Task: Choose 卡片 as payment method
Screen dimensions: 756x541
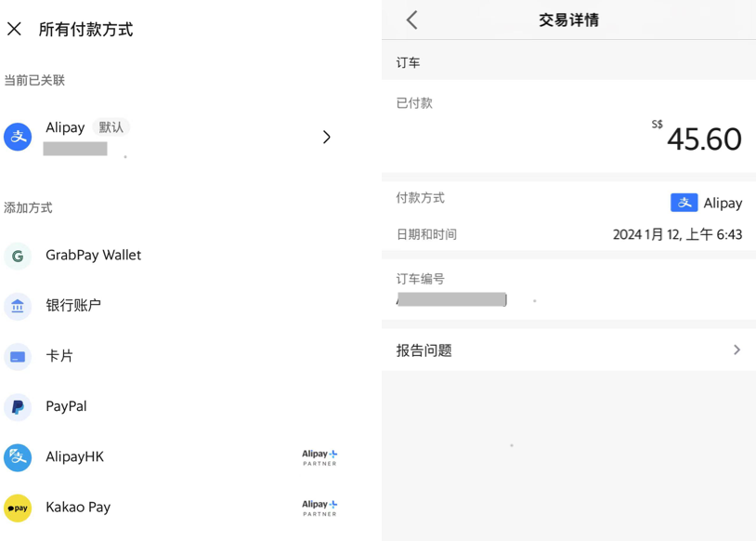Action: click(x=59, y=356)
